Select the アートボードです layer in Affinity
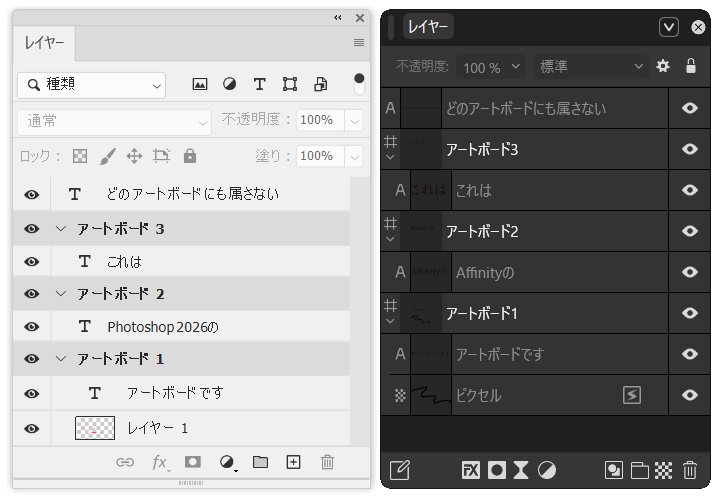Image resolution: width=722 pixels, height=498 pixels. tap(499, 354)
